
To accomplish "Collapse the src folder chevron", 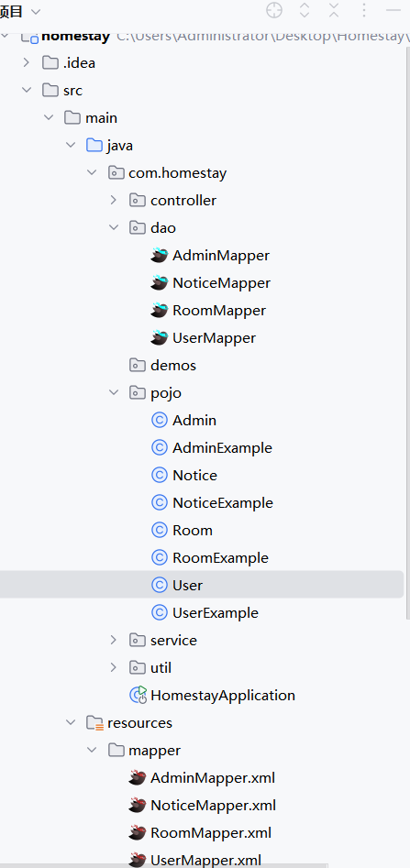I will click(x=26, y=90).
